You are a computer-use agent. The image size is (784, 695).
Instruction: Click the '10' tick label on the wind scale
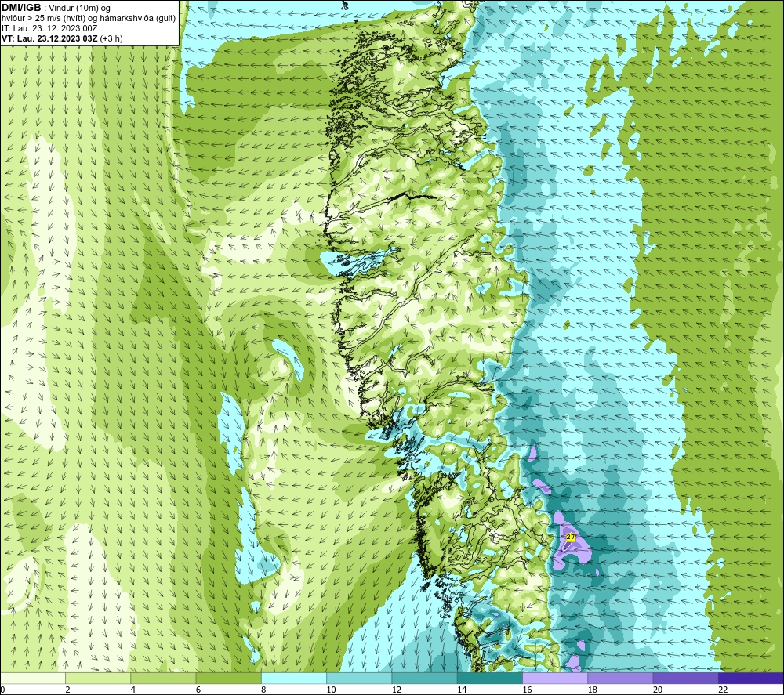331,690
